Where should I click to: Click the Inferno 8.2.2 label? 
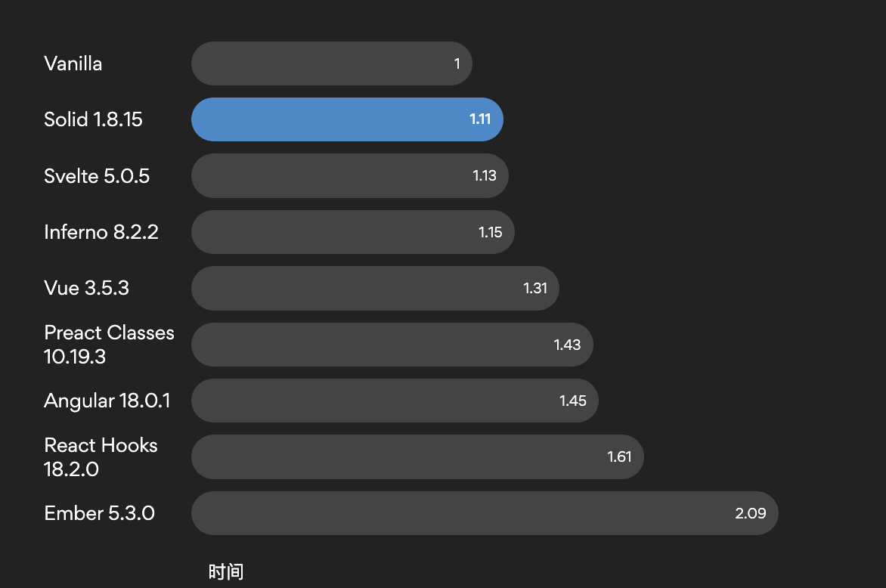[x=101, y=231]
